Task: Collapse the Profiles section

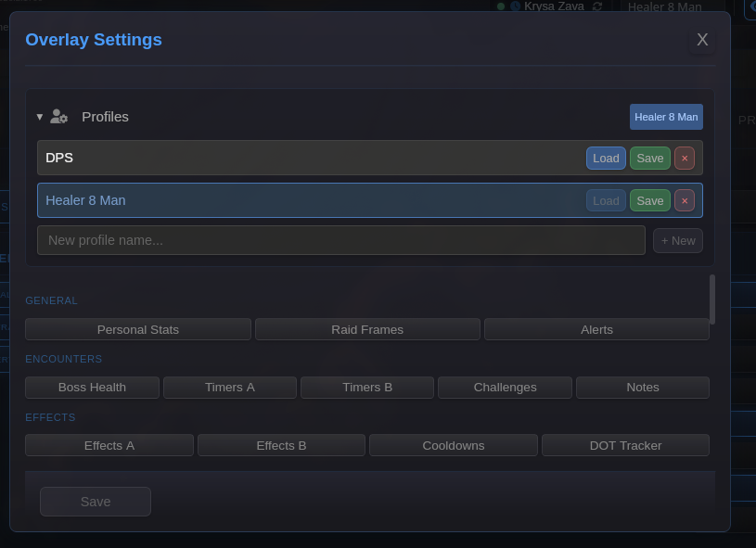Action: click(39, 116)
